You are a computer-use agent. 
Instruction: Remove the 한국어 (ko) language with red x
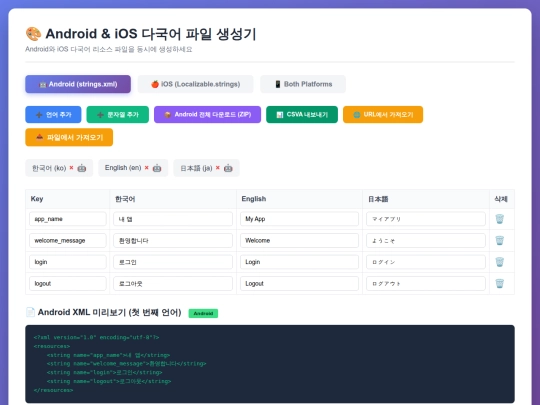[x=71, y=168]
